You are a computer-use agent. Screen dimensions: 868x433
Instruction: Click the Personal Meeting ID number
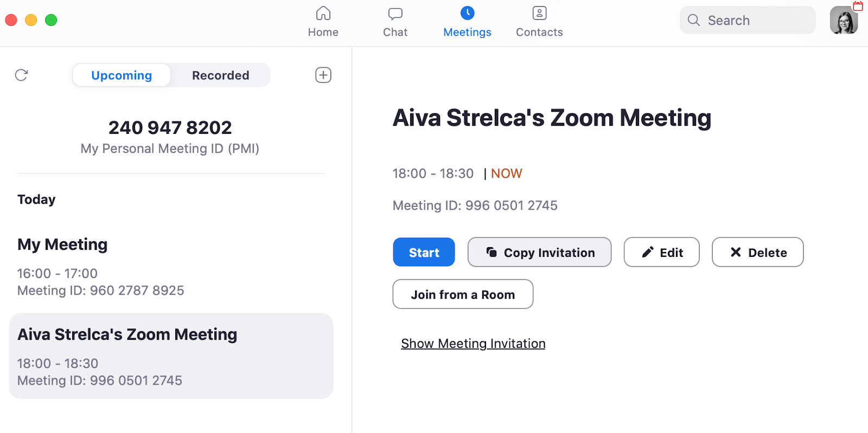point(170,127)
